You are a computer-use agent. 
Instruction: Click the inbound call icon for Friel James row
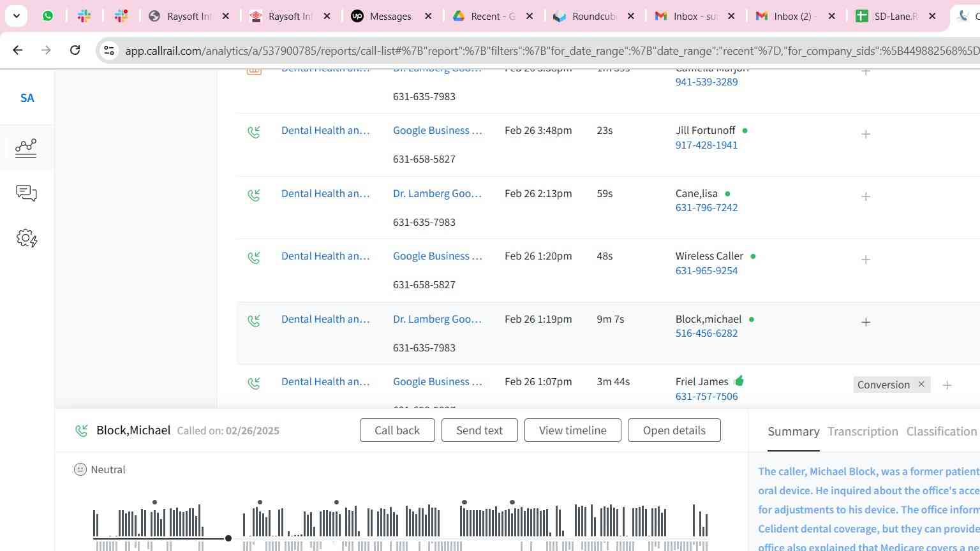[254, 383]
